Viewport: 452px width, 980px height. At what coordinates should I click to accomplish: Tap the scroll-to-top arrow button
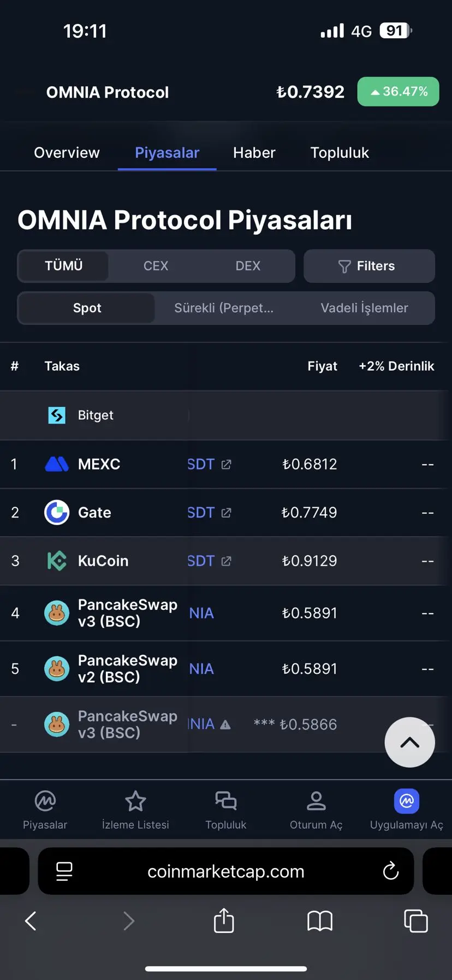(409, 742)
